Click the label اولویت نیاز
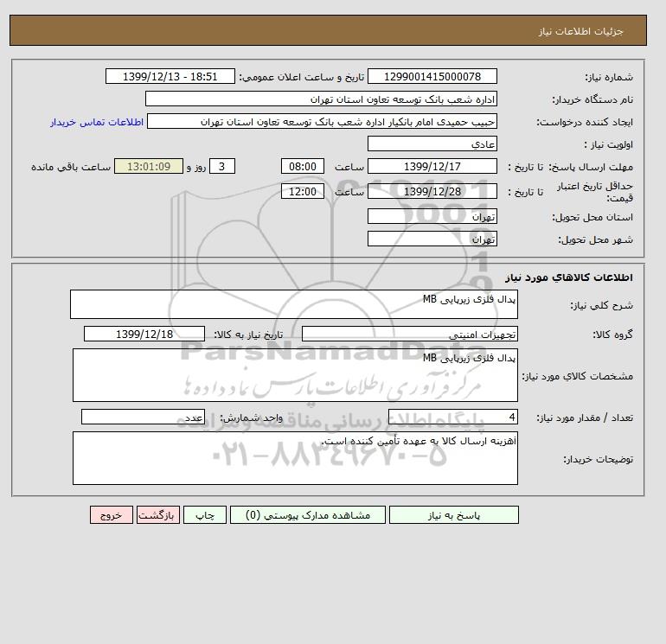 pyautogui.click(x=609, y=144)
